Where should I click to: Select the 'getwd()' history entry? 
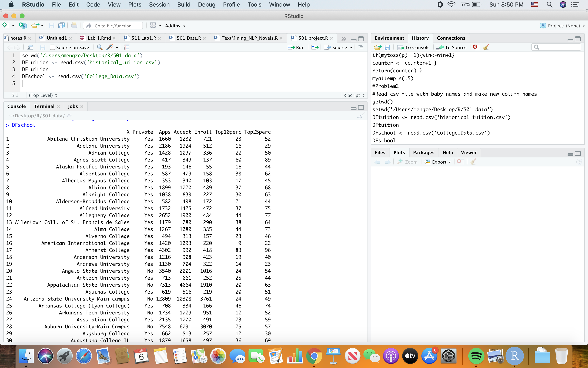click(382, 102)
